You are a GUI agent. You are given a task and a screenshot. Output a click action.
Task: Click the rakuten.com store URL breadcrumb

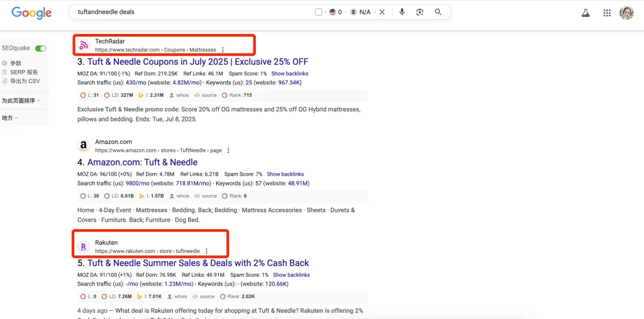point(147,251)
